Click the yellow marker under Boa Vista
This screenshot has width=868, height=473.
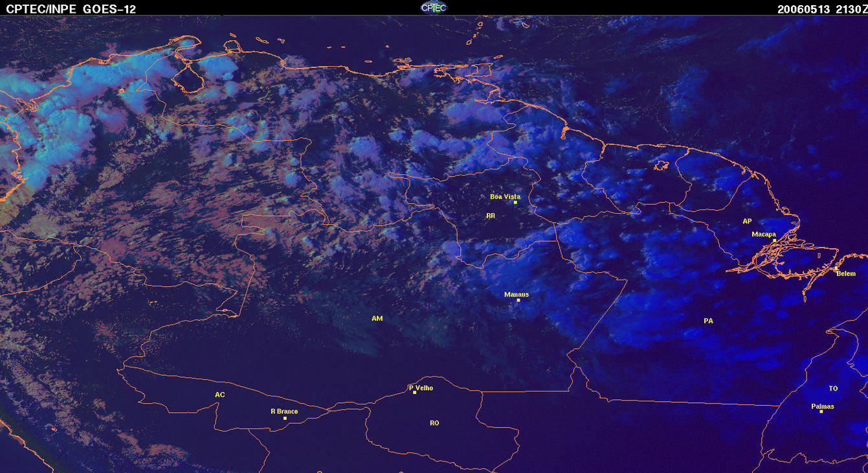coord(515,203)
